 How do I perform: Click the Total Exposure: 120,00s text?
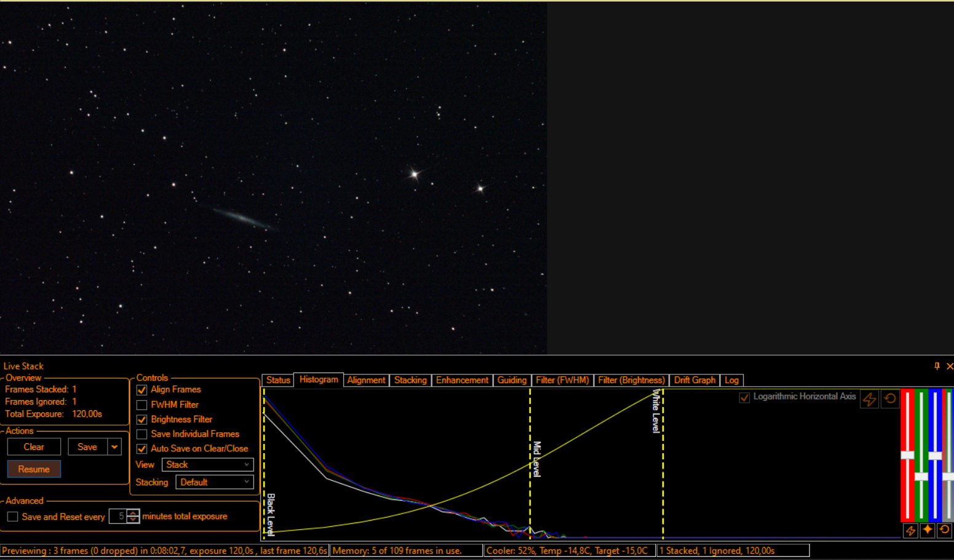pos(54,414)
